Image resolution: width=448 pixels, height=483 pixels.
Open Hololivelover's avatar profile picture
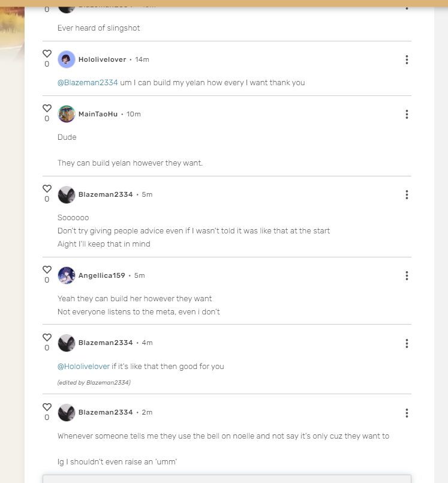67,59
